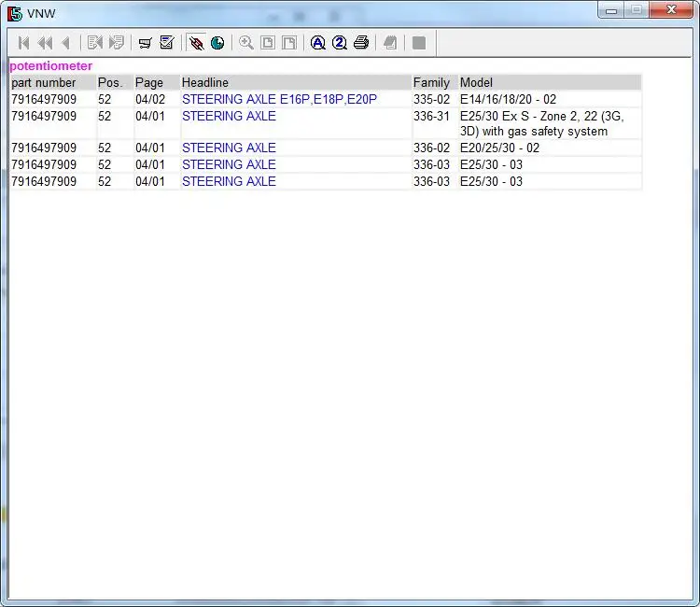700x607 pixels.
Task: Open STEERING AXLE link for family 336-02
Action: pos(229,148)
